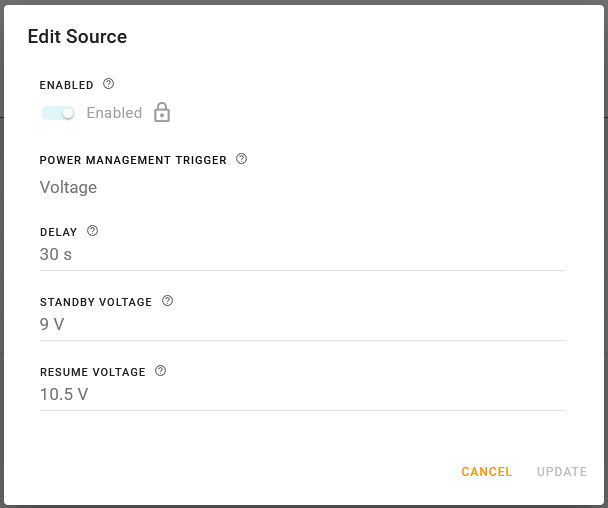The image size is (608, 508).
Task: Click the ENABLED section heading
Action: (x=66, y=86)
